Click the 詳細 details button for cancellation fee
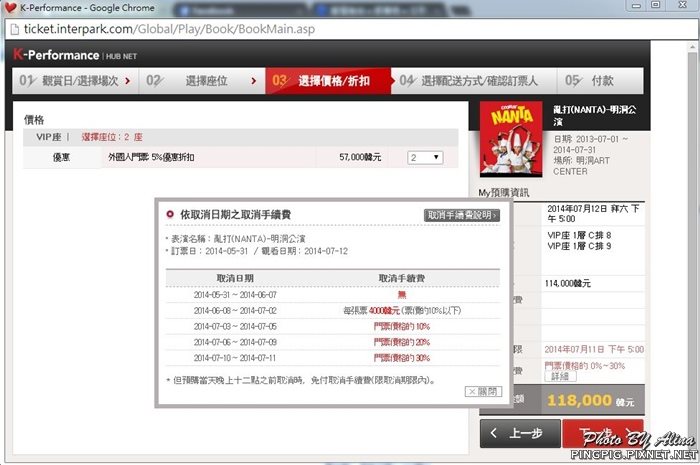 tap(560, 376)
